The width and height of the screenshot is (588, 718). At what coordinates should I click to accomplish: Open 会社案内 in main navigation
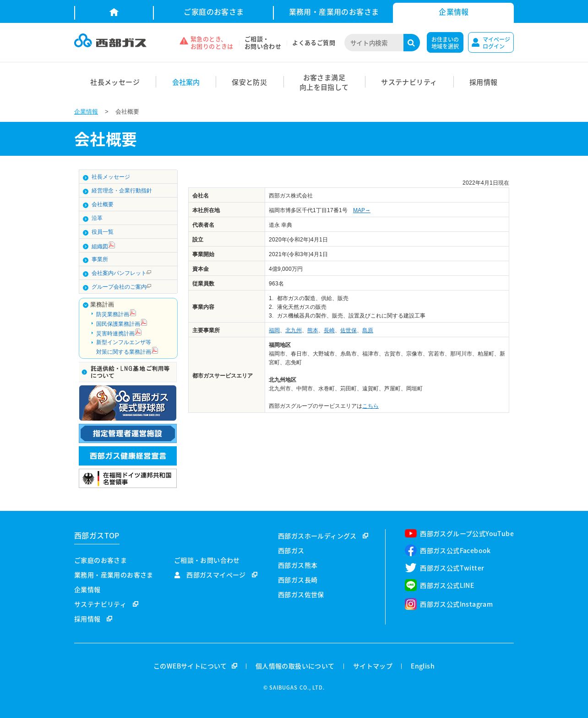(x=186, y=82)
